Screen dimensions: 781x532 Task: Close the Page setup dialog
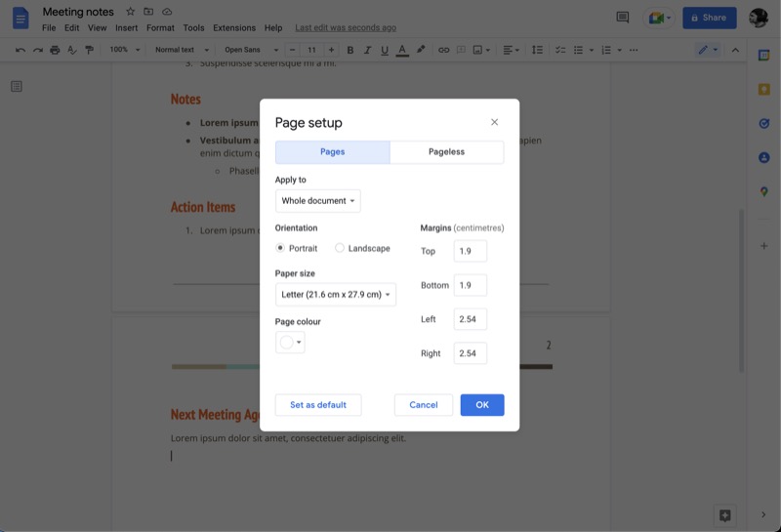[495, 122]
